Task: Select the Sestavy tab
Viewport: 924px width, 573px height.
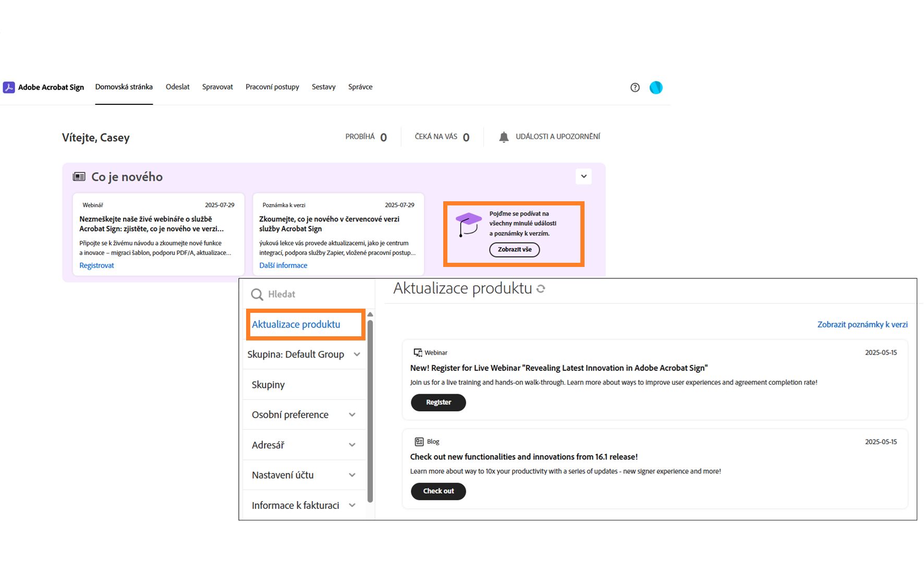Action: tap(324, 87)
